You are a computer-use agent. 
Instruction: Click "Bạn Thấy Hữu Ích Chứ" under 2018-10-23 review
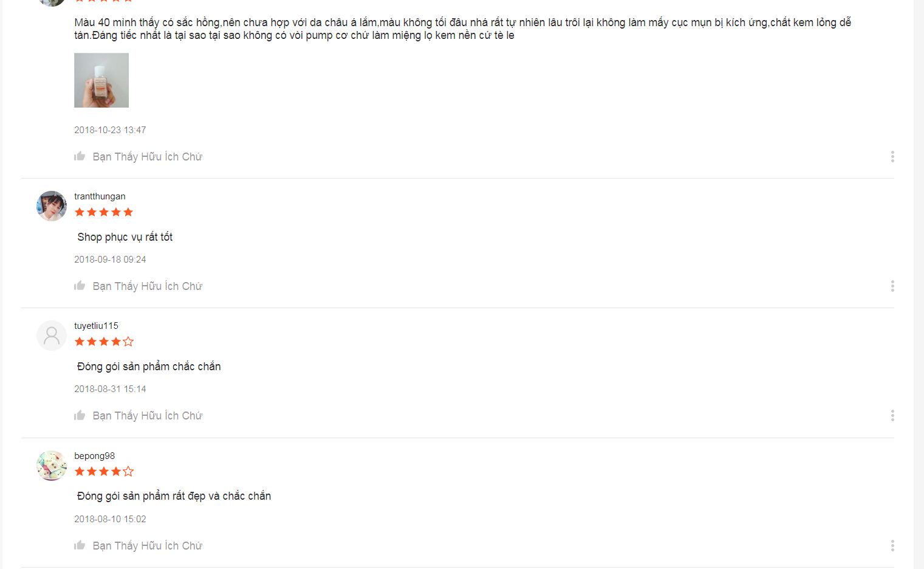148,157
